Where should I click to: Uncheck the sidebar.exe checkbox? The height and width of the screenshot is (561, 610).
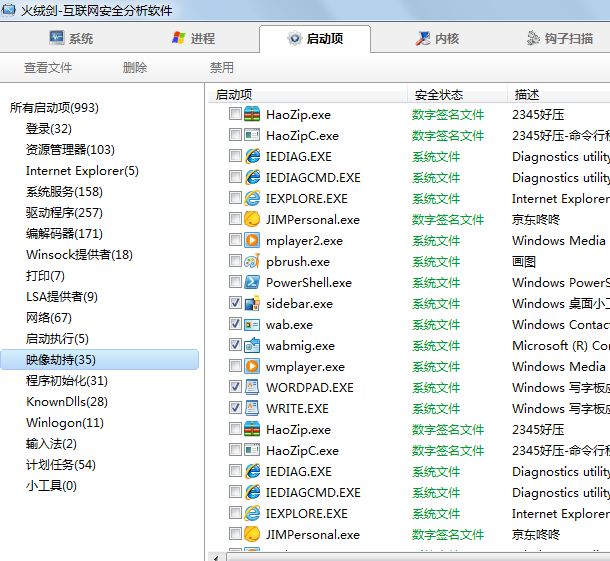click(235, 303)
